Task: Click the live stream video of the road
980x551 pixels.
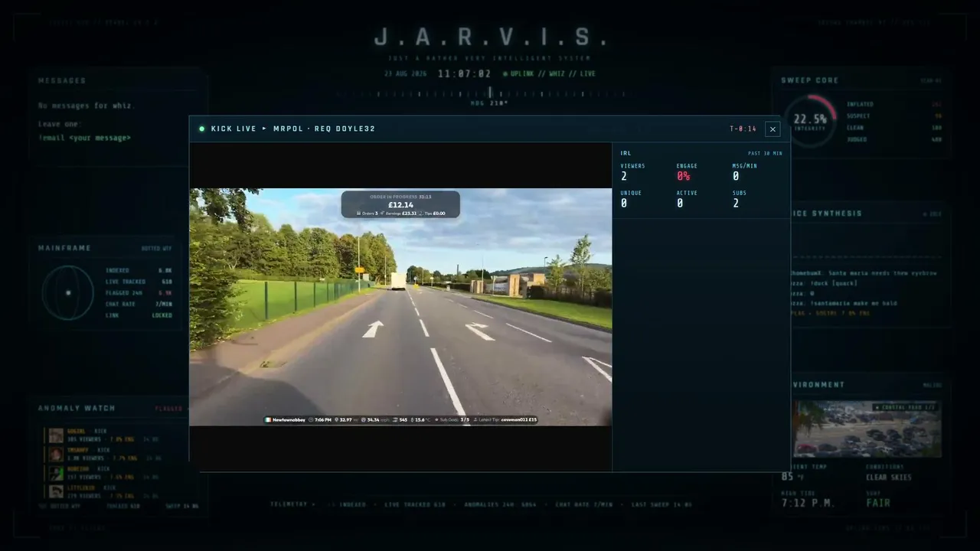Action: [x=400, y=307]
